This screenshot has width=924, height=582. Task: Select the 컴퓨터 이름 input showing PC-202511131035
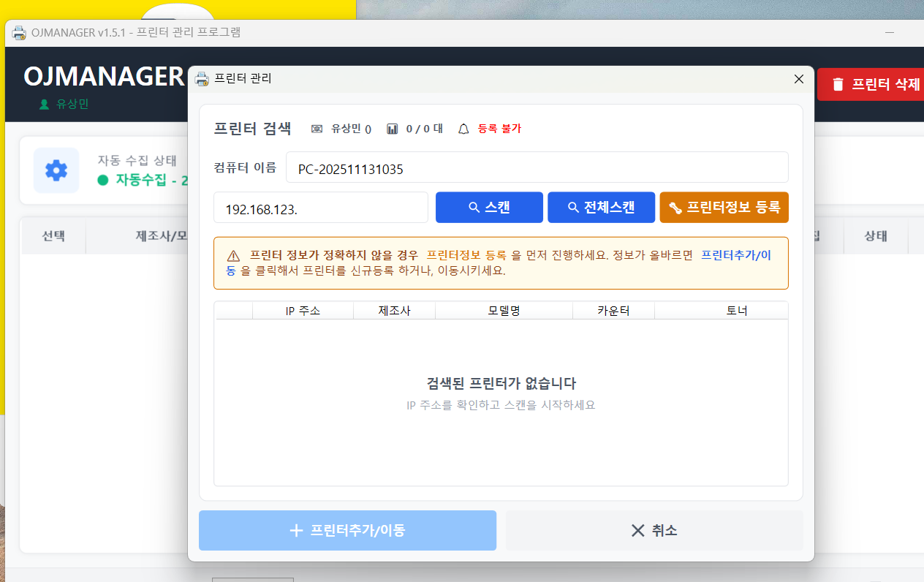coord(537,167)
